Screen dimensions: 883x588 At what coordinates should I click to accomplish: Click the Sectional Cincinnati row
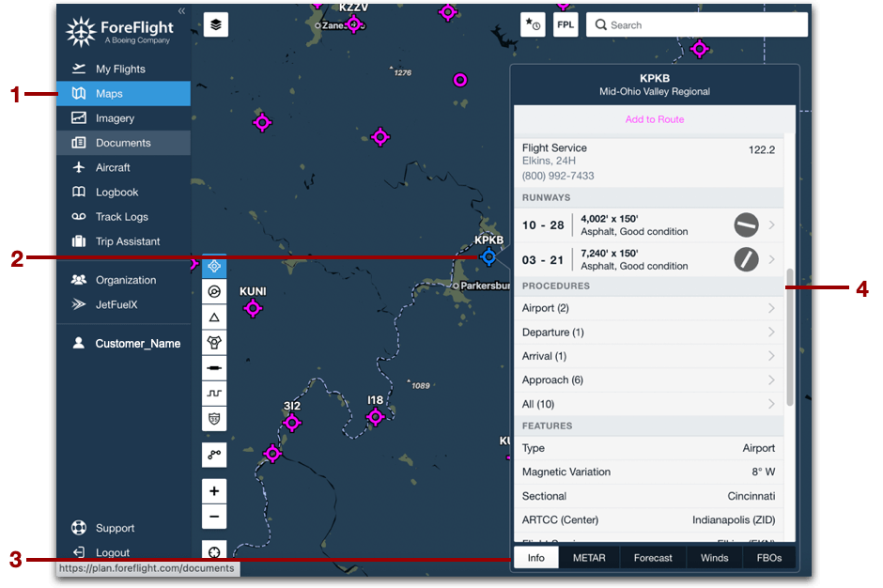(649, 496)
